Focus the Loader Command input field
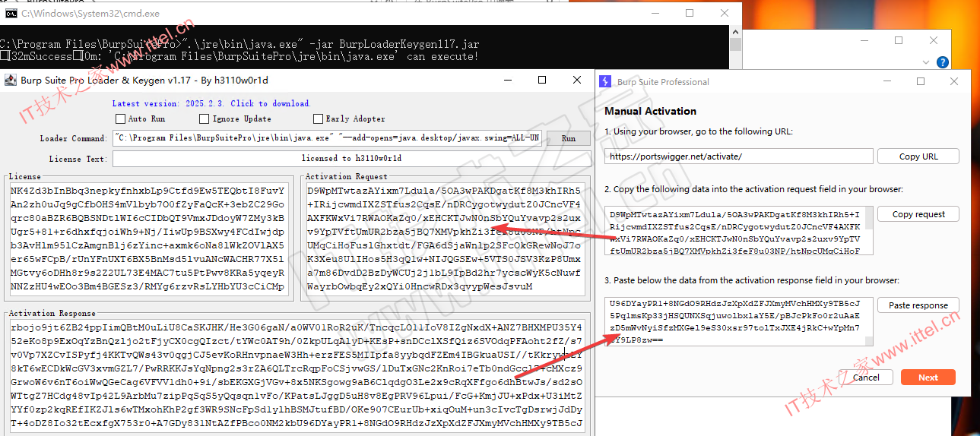This screenshot has height=436, width=980. click(x=327, y=138)
